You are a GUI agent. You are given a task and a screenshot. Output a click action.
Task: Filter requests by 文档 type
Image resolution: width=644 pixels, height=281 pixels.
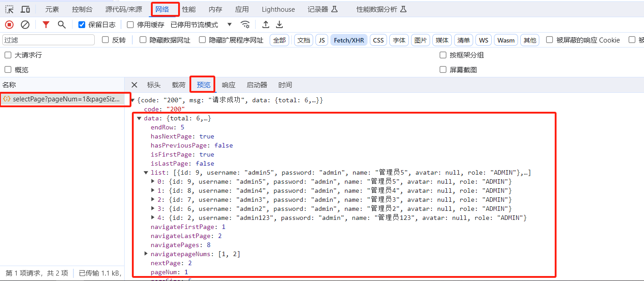(x=304, y=40)
